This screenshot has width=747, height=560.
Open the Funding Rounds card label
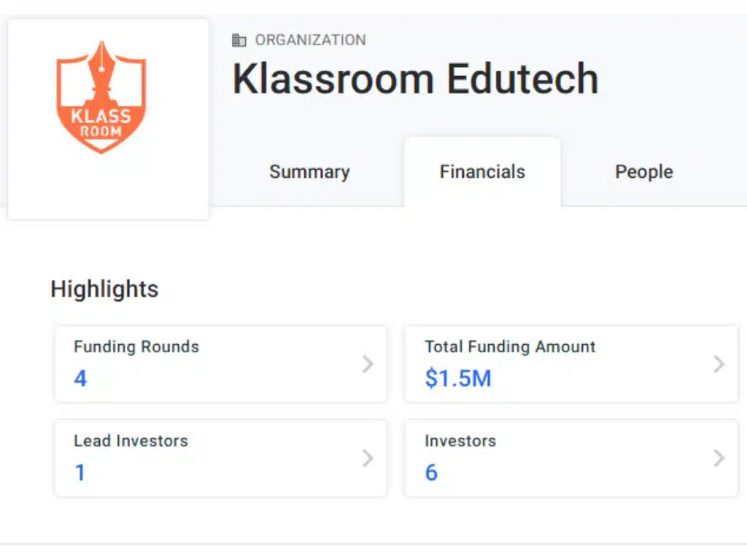point(136,347)
